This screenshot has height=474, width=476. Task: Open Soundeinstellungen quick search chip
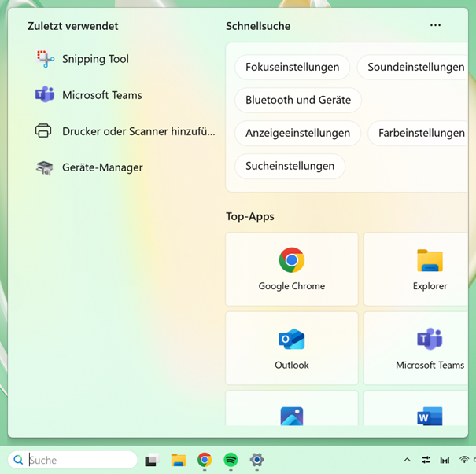point(414,67)
